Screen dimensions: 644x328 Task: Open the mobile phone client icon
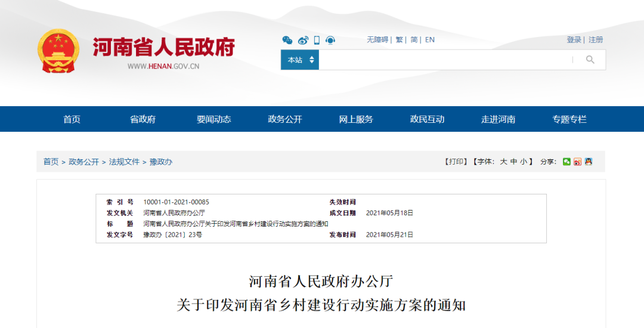[x=317, y=40]
